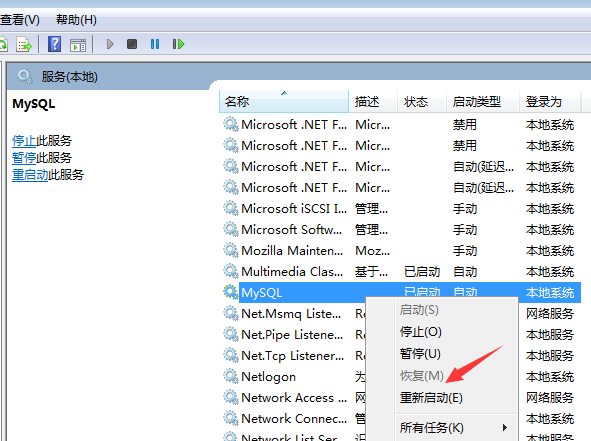
Task: Click 已启动 status in Multimedia Clas... row
Action: 422,272
